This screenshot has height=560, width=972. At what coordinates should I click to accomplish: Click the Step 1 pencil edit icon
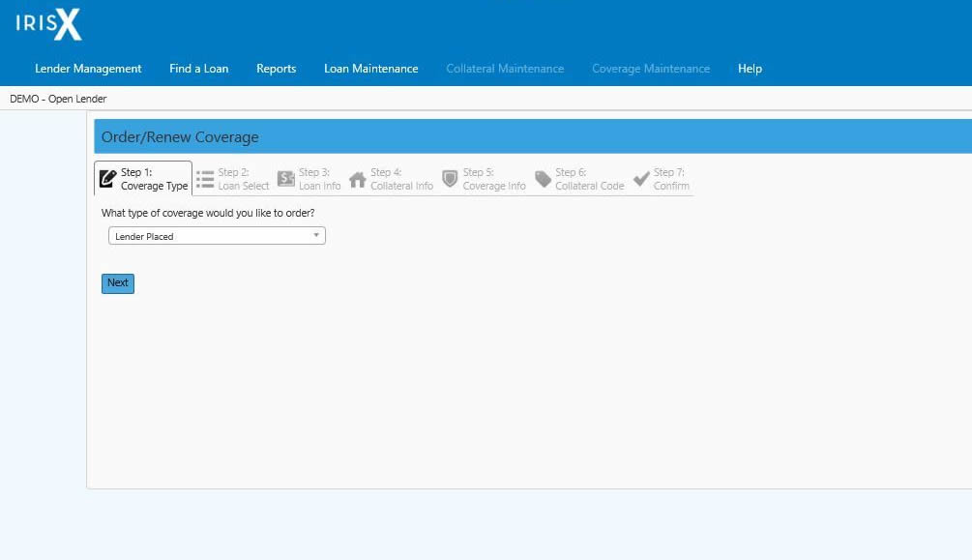click(x=107, y=179)
